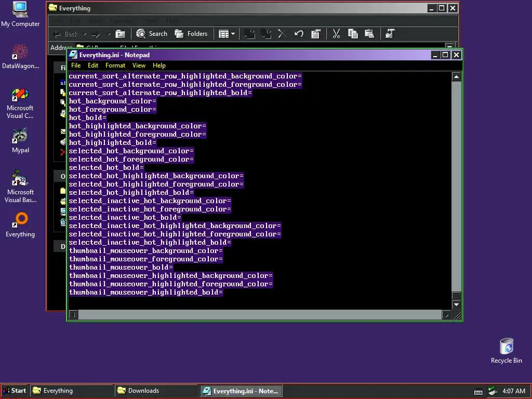Image resolution: width=532 pixels, height=399 pixels.
Task: Go up one folder level
Action: [121, 34]
